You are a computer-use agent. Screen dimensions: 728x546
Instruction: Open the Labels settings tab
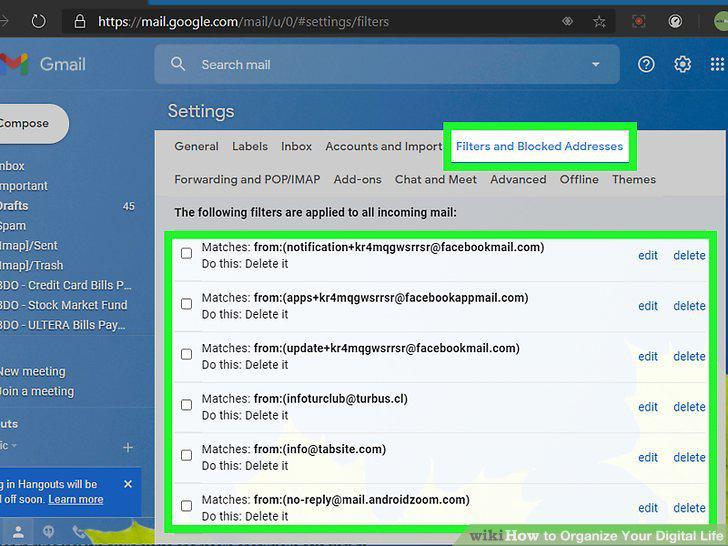[250, 146]
